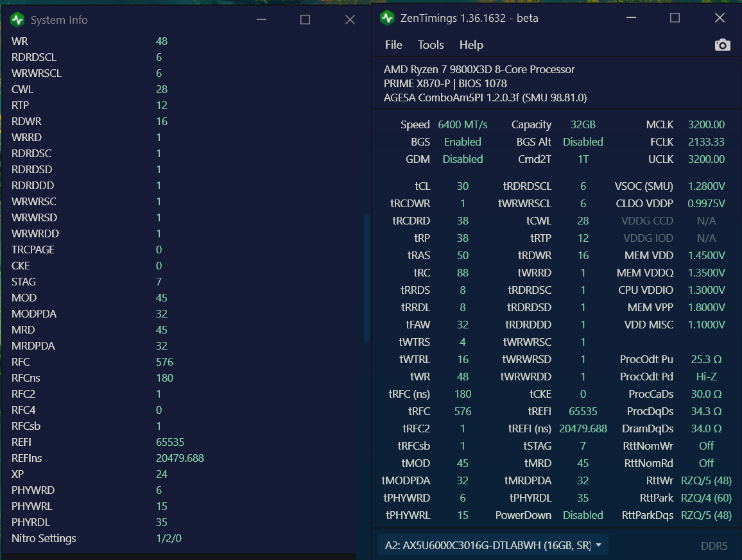Click the DramDqDs value 34.0 Ω
The width and height of the screenshot is (742, 560).
(x=706, y=428)
